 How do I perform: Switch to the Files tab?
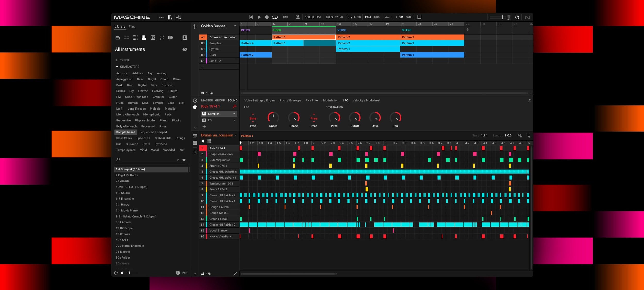[132, 26]
